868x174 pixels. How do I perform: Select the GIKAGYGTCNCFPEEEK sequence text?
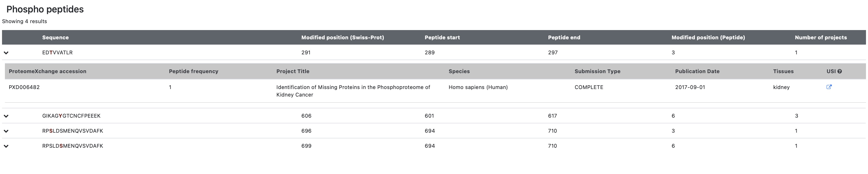[x=71, y=116]
